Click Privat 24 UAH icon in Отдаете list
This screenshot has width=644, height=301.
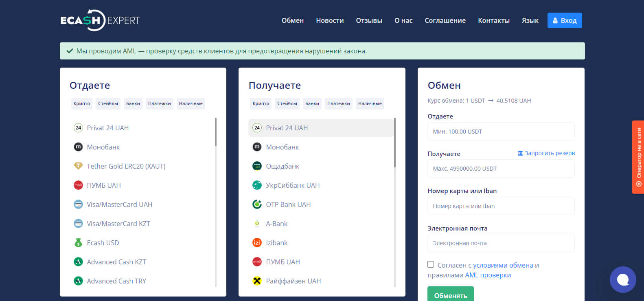[x=78, y=128]
